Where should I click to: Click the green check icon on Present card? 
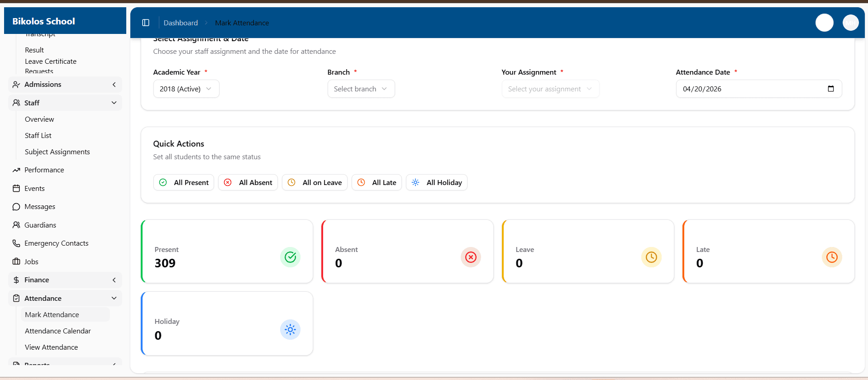coord(290,257)
